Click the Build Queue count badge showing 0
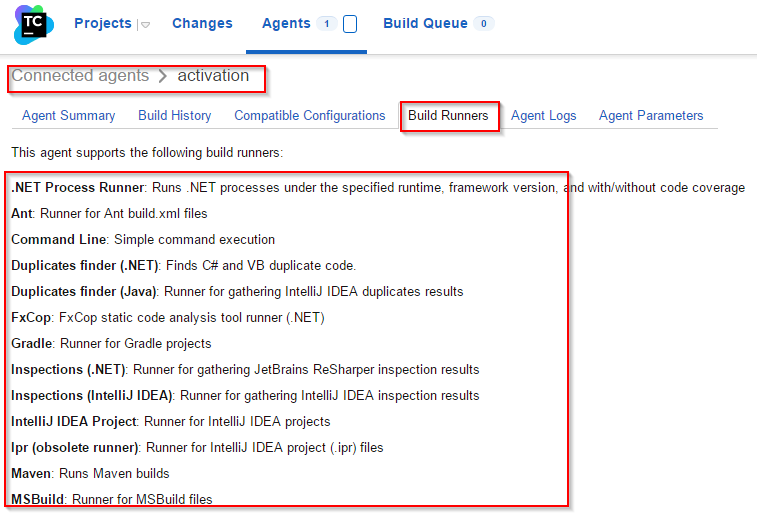This screenshot has height=515, width=757. pos(484,23)
